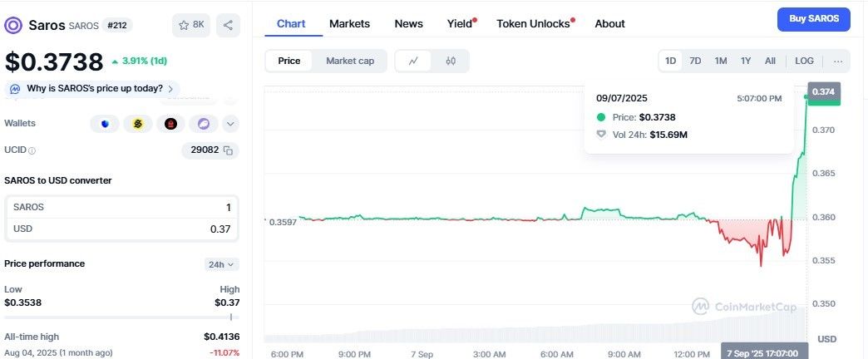Select the Market cap chart toggle
The image size is (868, 359).
(350, 61)
